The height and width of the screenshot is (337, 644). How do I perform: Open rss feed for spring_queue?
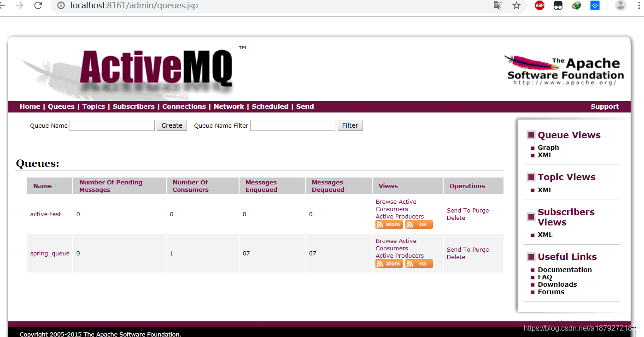point(419,264)
